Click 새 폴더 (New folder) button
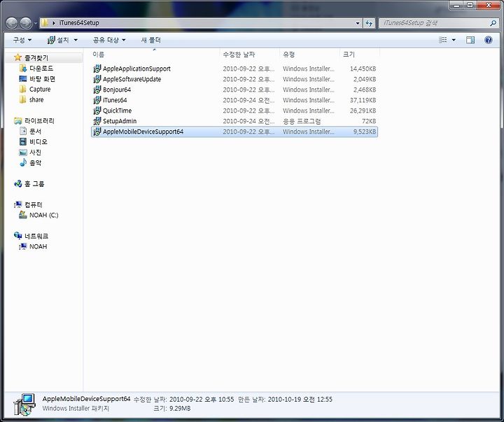Image resolution: width=504 pixels, height=422 pixels. [150, 40]
